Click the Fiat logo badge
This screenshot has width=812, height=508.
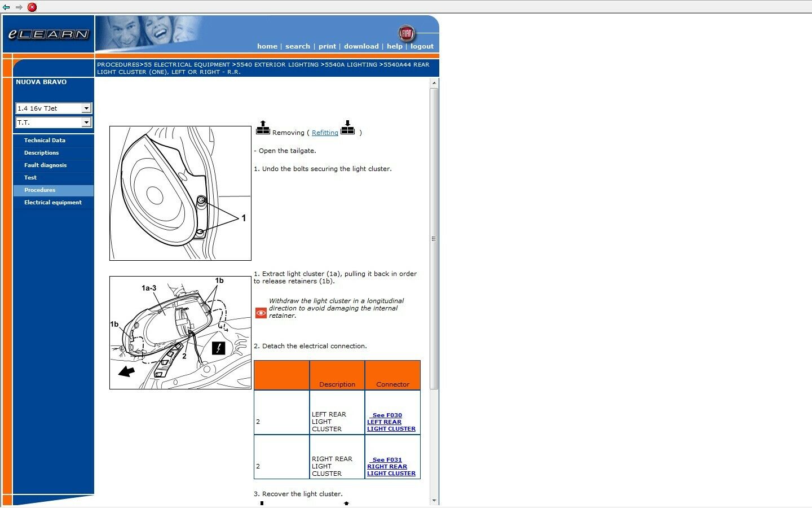[406, 33]
